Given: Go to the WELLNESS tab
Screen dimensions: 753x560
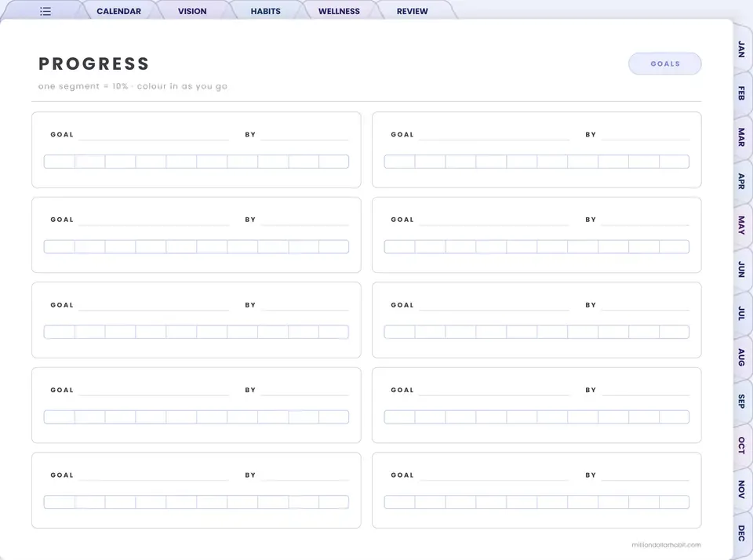Looking at the screenshot, I should pyautogui.click(x=339, y=11).
